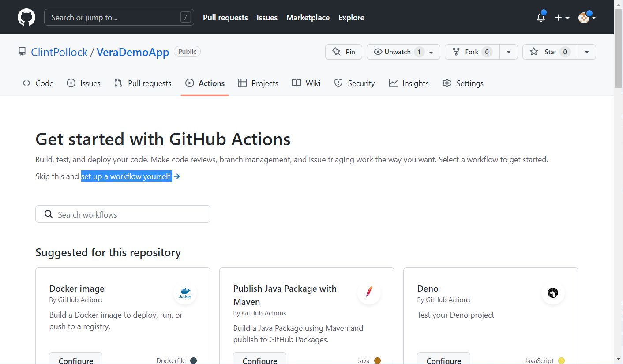The height and width of the screenshot is (364, 623).
Task: Open Pull requests in the top navigation
Action: (x=225, y=18)
